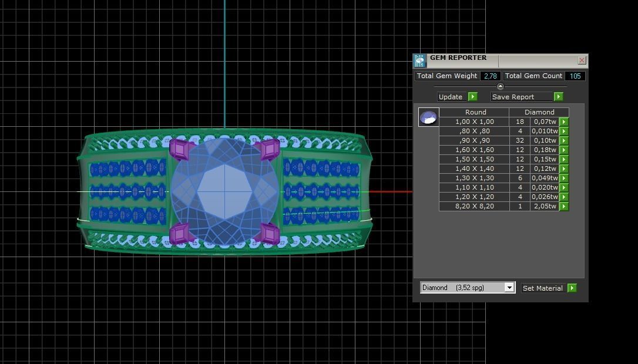This screenshot has height=364, width=638.
Task: Select the 1,20 X 1,20 size cell
Action: click(475, 197)
